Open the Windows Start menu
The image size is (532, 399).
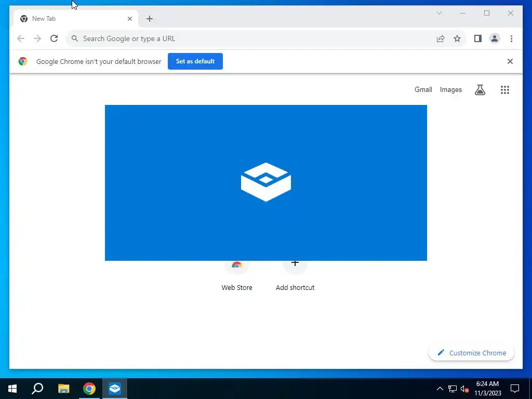tap(12, 389)
